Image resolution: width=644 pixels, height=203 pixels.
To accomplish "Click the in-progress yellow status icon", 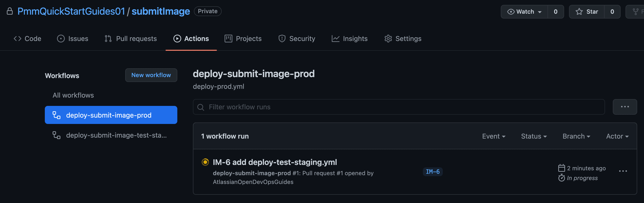I will [x=205, y=162].
